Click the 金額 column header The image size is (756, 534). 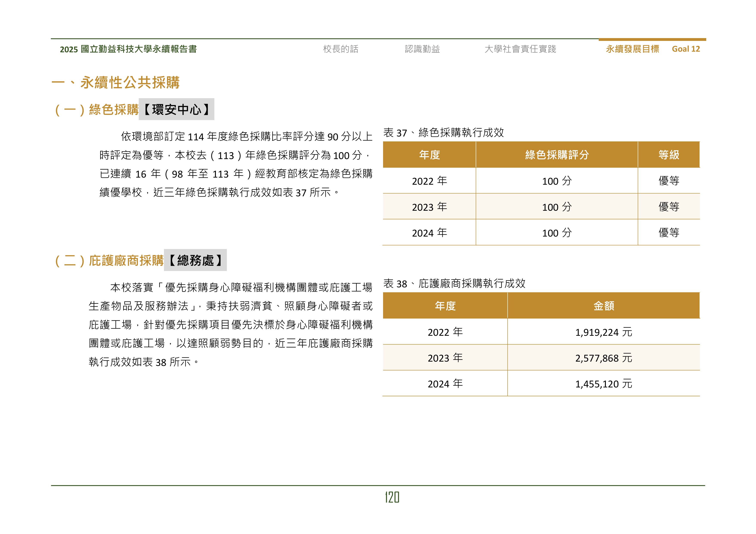click(x=603, y=306)
